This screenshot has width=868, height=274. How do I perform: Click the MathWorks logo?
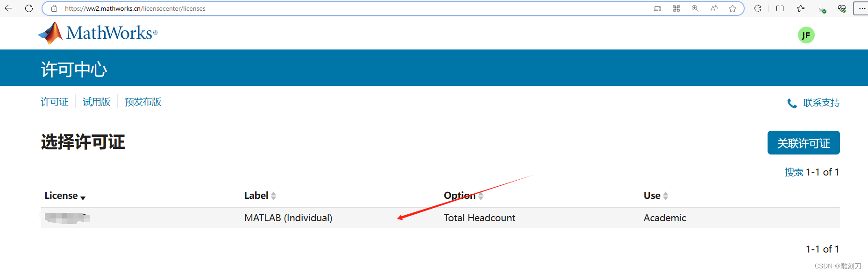tap(98, 33)
